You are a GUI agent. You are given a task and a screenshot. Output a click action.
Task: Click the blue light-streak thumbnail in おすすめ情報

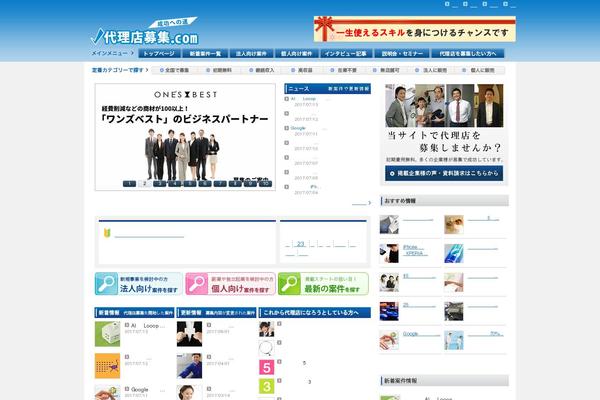click(454, 253)
